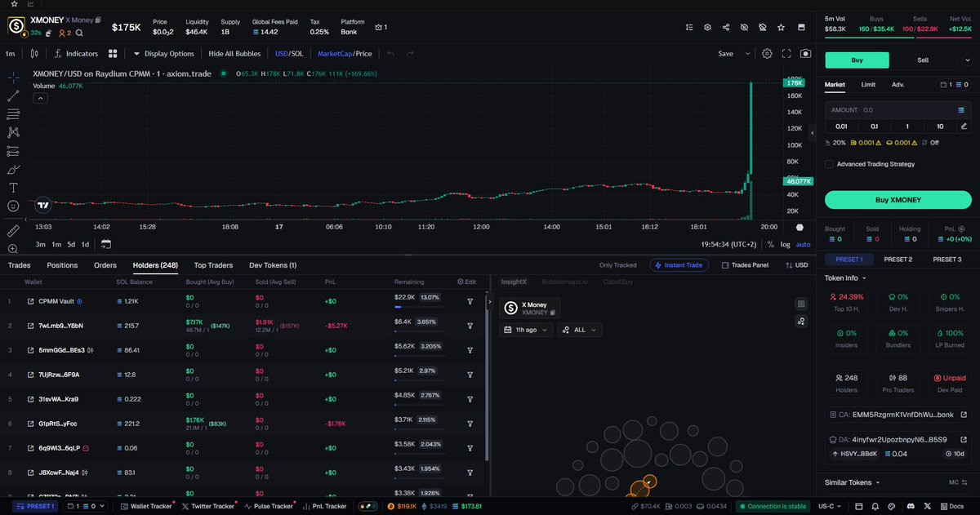Click Hide All Bubbles
Image resolution: width=980 pixels, height=515 pixels.
pyautogui.click(x=234, y=54)
